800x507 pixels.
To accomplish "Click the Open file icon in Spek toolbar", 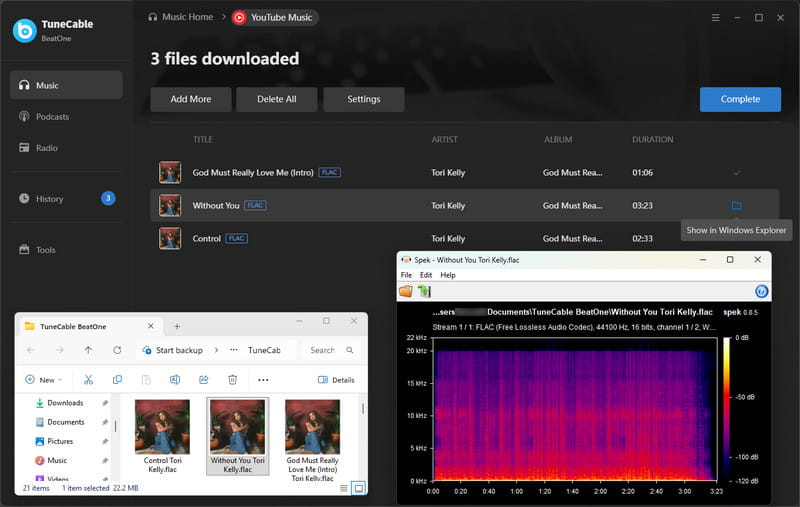I will coord(406,291).
